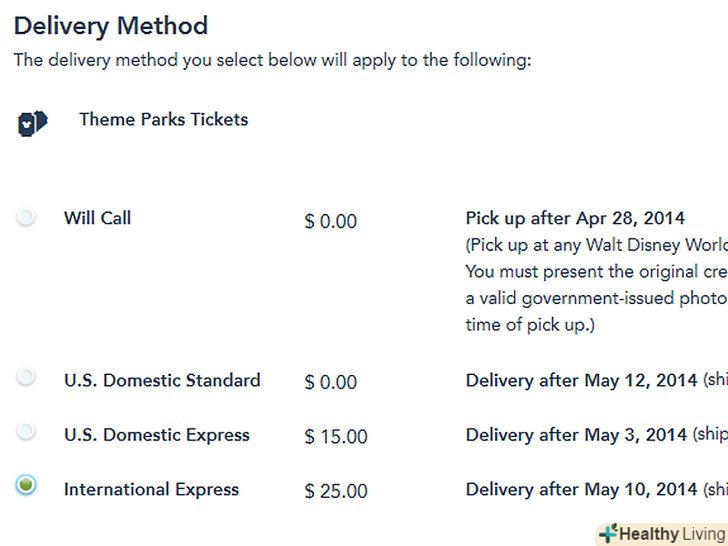The image size is (728, 546).
Task: Click "Pick up after Apr 28, 2014" text
Action: (x=575, y=218)
